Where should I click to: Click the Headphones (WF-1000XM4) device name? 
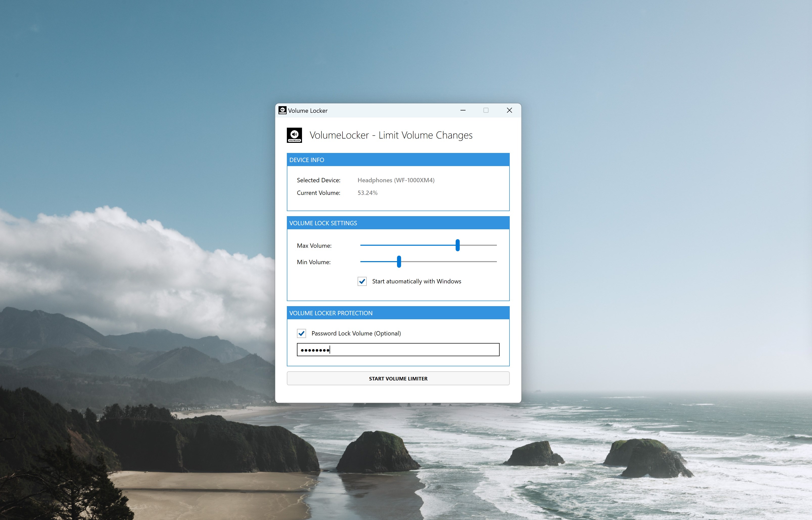[x=396, y=180]
